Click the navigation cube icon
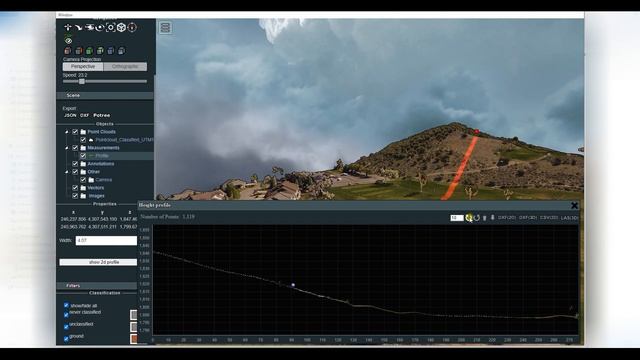640x360 pixels. (121, 27)
